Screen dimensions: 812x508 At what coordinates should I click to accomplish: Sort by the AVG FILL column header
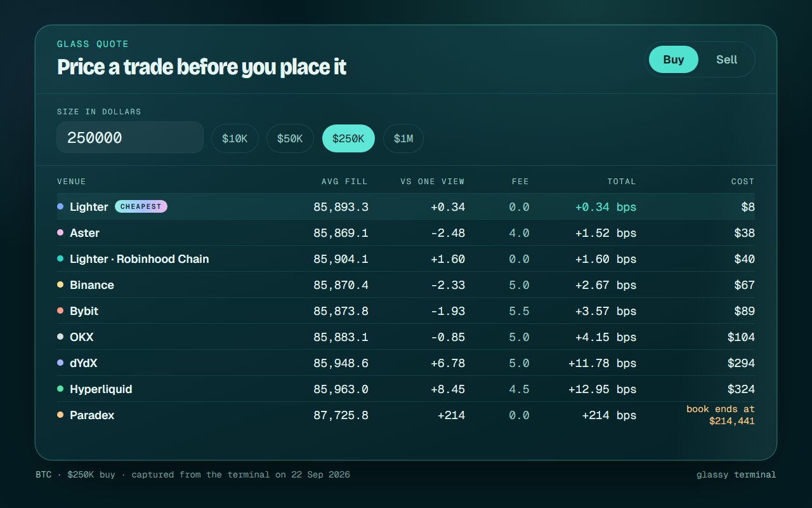(x=344, y=182)
